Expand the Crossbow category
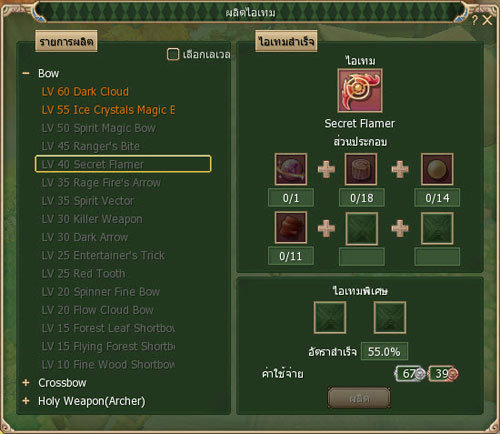500x434 pixels. (26, 383)
